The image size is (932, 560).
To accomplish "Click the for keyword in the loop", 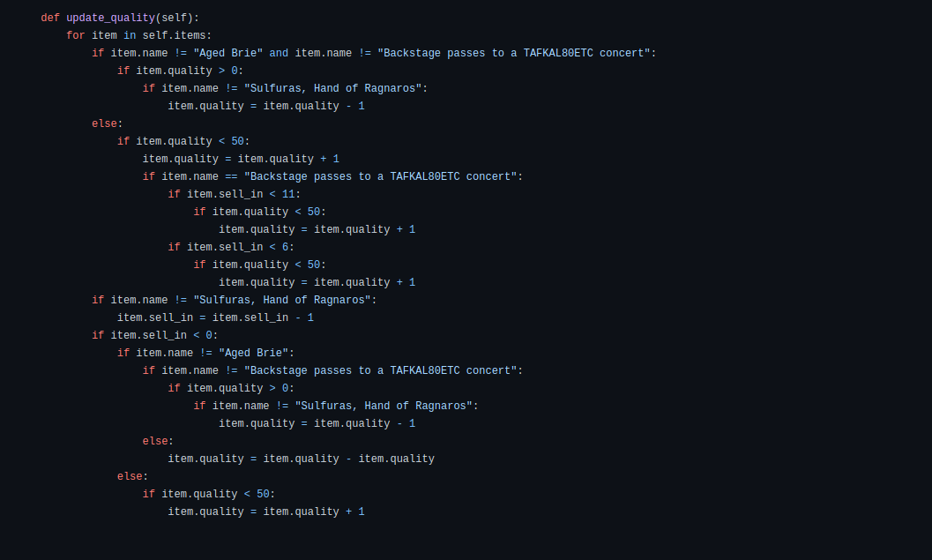I will pos(76,35).
